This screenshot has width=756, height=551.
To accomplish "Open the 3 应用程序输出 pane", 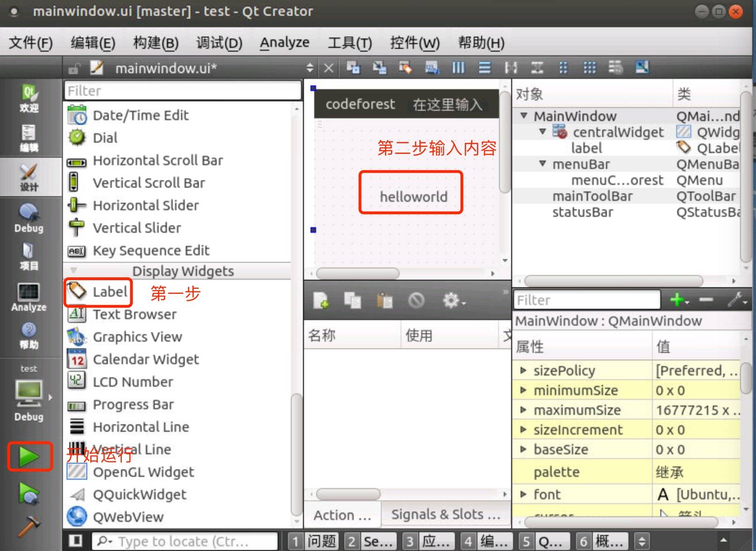I will (430, 541).
